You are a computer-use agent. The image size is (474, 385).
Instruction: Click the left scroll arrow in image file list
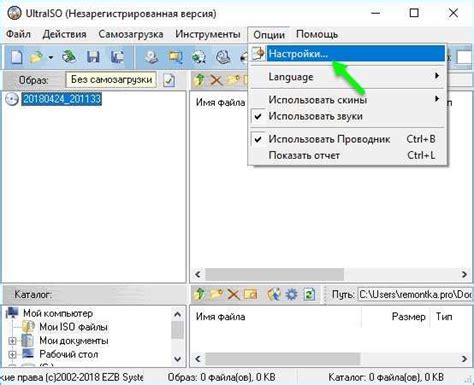[x=198, y=274]
